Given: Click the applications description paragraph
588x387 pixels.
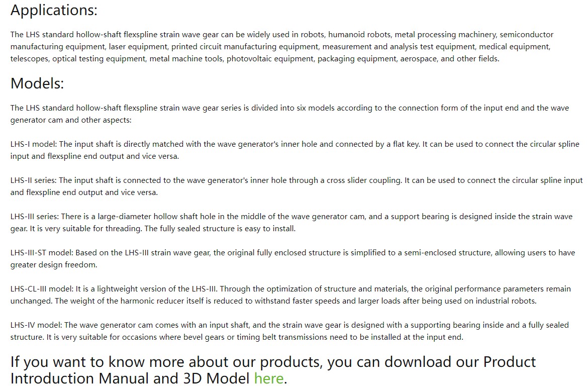Looking at the screenshot, I should coord(280,47).
